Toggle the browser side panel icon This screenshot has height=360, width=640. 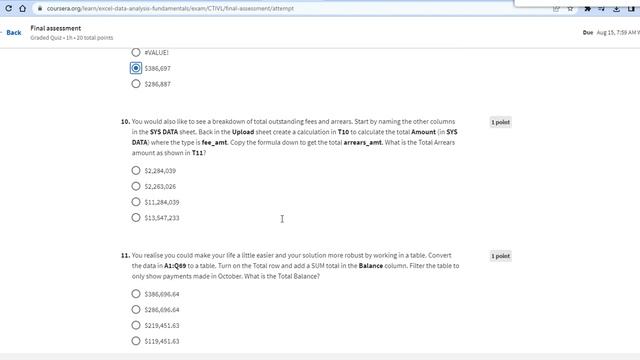[x=631, y=8]
